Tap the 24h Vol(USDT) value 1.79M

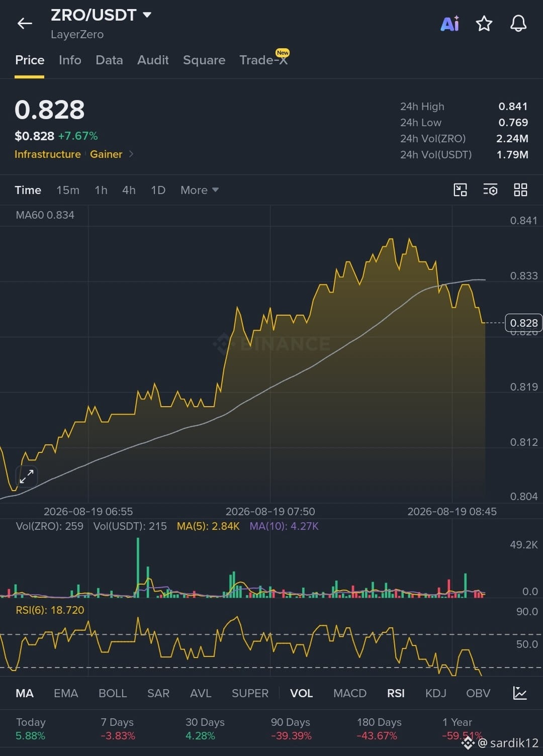(512, 155)
